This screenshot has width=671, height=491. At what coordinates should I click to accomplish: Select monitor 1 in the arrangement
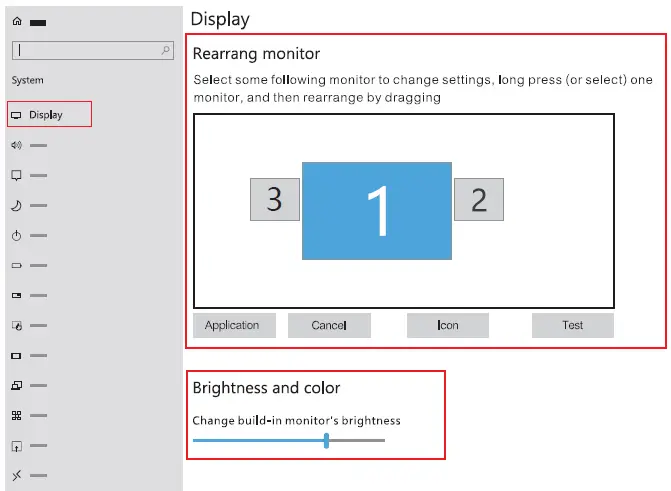coord(377,211)
